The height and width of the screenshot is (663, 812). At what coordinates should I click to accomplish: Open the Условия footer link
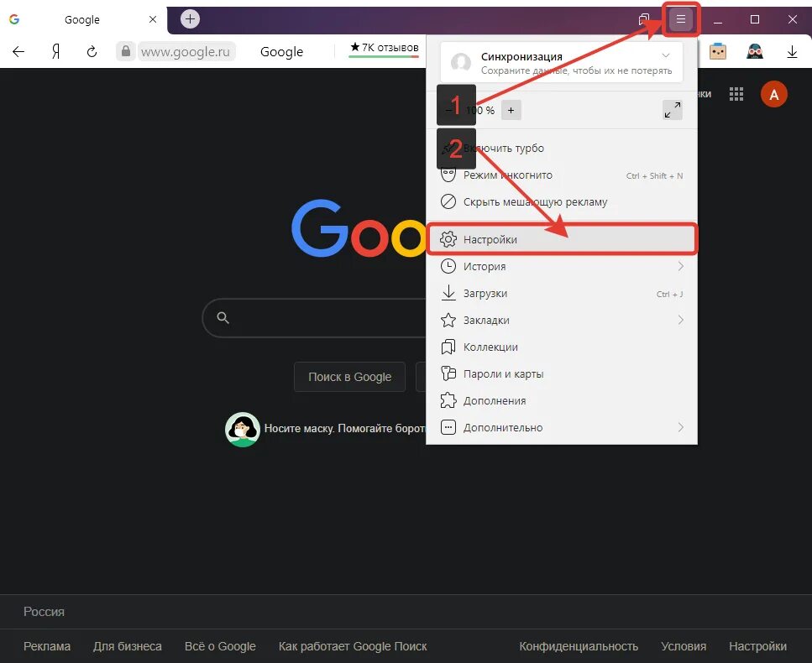684,646
